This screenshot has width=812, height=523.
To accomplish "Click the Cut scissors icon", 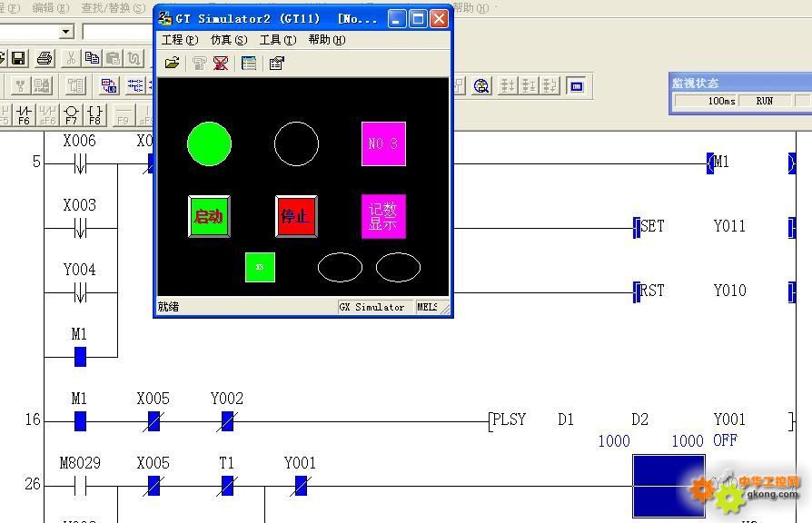I will 71,58.
